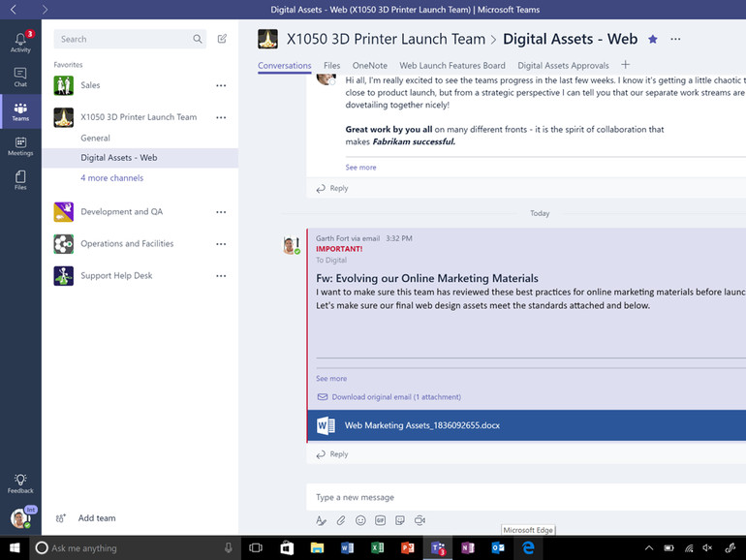Image resolution: width=746 pixels, height=560 pixels.
Task: Open more options for Support Help Desk
Action: (x=221, y=276)
